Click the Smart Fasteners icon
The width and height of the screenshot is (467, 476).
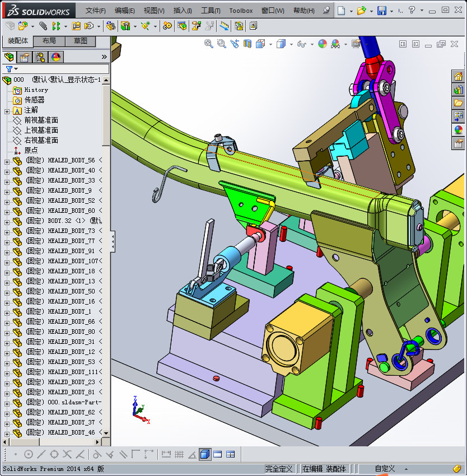(x=76, y=26)
